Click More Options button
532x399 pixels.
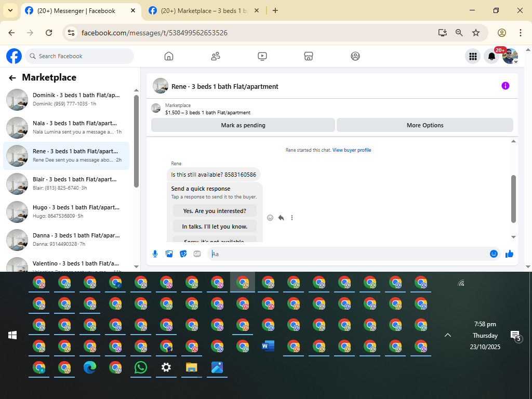click(425, 125)
